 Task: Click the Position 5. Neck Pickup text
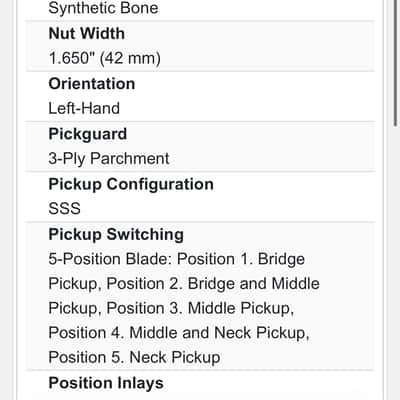point(134,357)
